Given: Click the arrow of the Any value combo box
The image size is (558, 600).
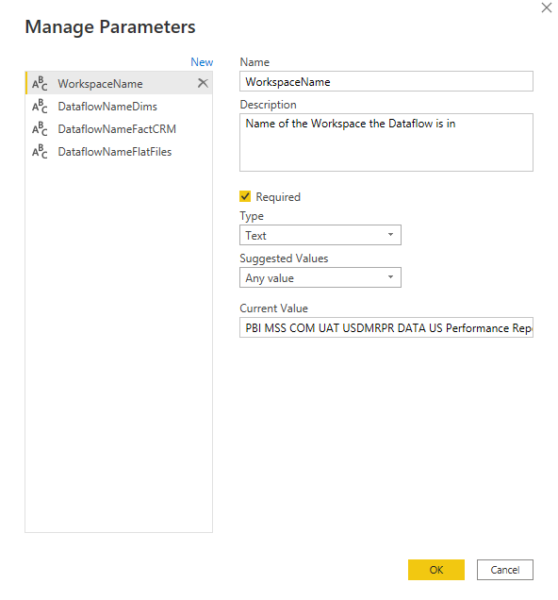Looking at the screenshot, I should pos(390,277).
